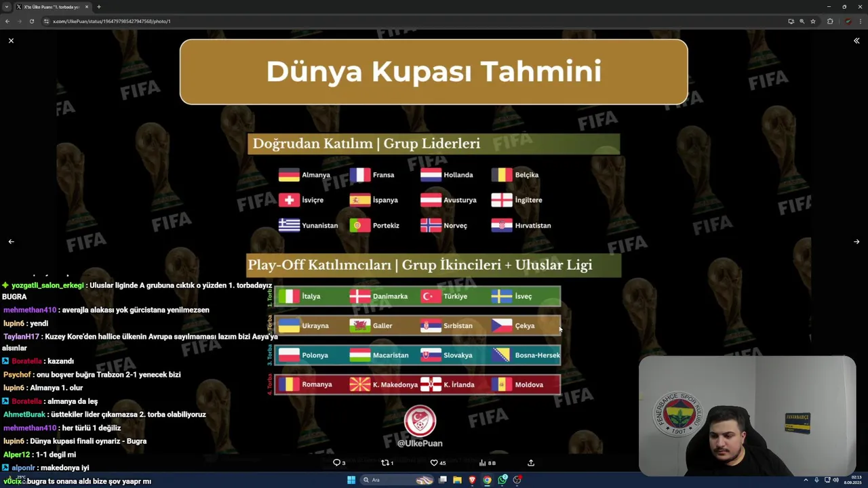Open Chrome from taskbar
This screenshot has width=868, height=488.
[487, 480]
